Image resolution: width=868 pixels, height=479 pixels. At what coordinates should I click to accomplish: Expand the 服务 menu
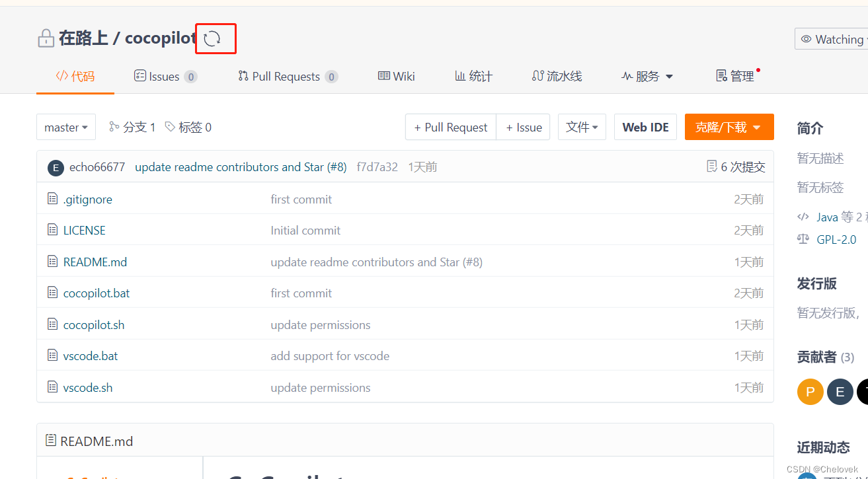tap(647, 77)
